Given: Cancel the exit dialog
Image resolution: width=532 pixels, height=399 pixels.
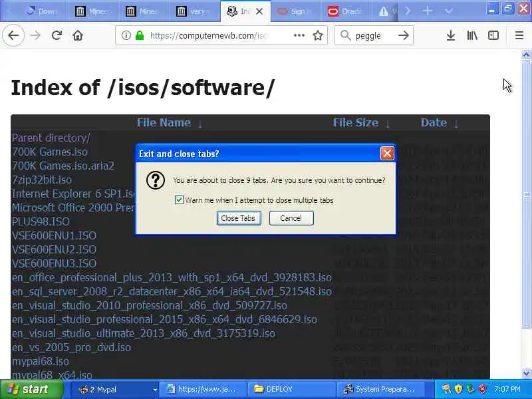Looking at the screenshot, I should point(291,218).
